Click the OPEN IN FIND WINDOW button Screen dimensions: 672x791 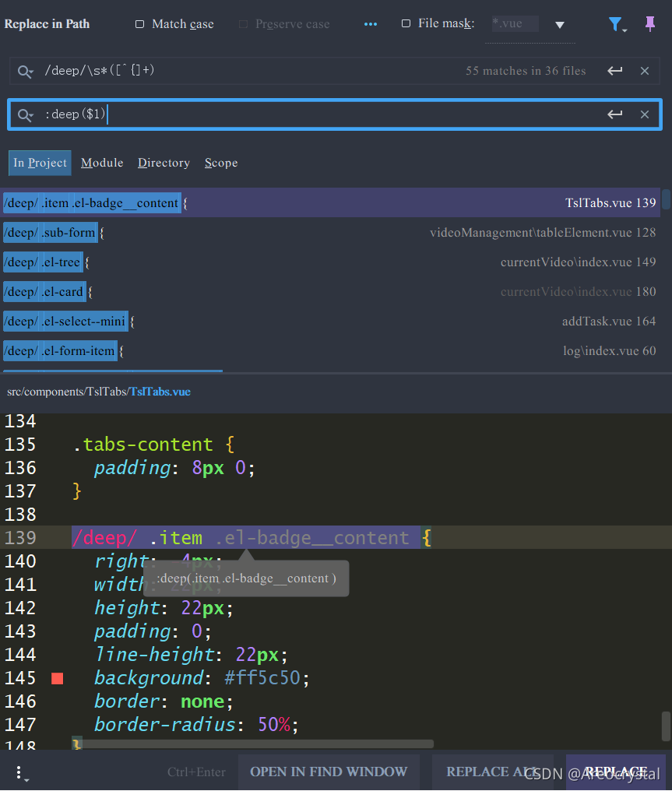[329, 772]
